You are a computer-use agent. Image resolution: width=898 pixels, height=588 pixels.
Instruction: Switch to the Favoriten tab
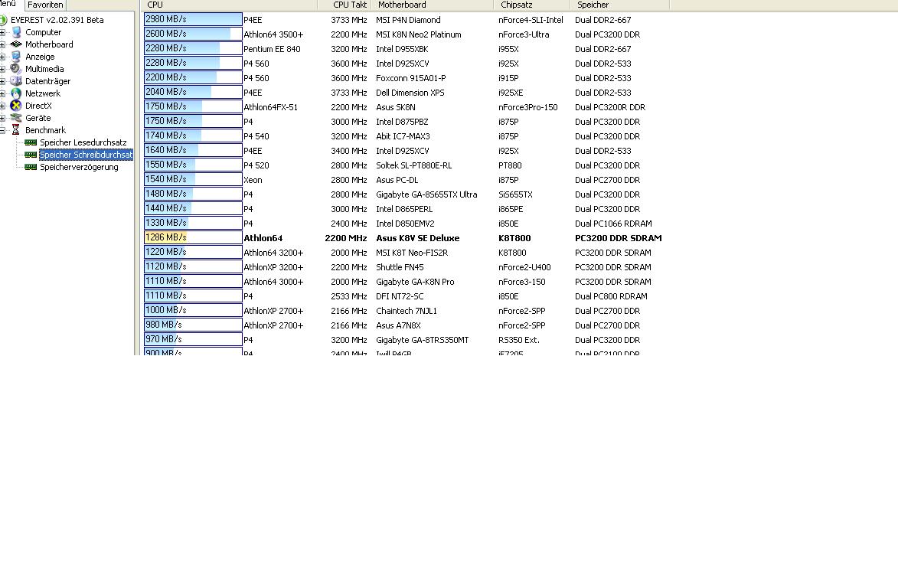[45, 5]
